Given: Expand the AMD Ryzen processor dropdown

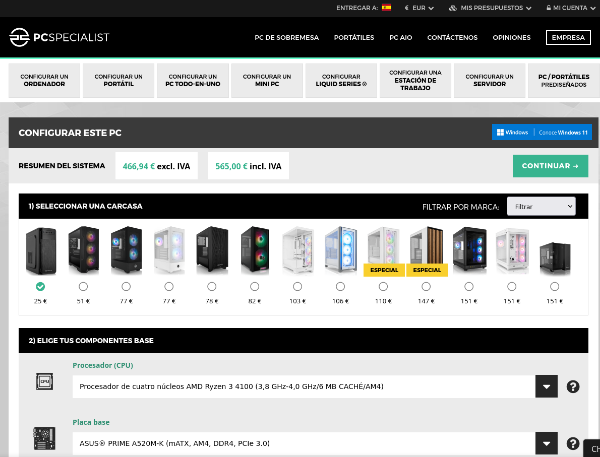Looking at the screenshot, I should pos(546,387).
